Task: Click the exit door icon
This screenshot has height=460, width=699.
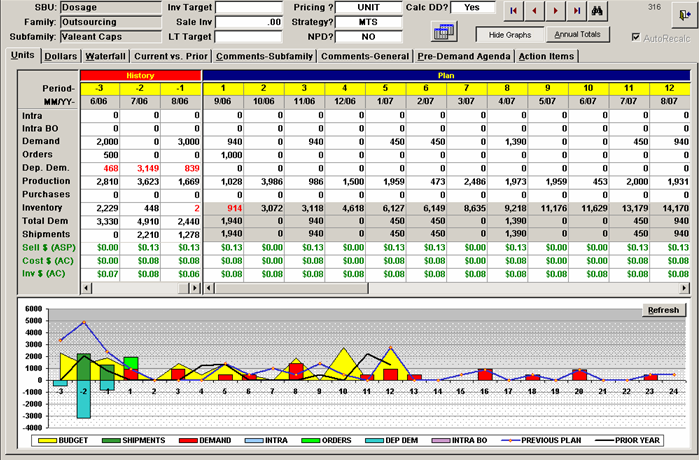Action: pos(684,15)
